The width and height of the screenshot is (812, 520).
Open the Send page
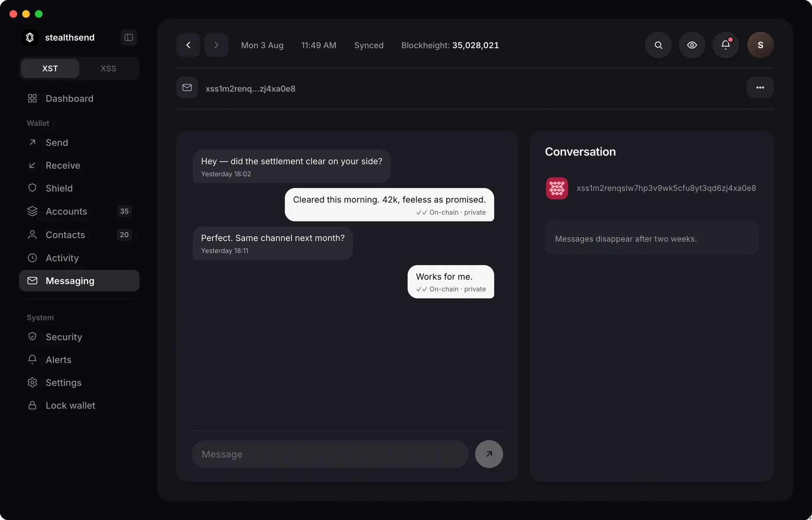click(x=79, y=143)
